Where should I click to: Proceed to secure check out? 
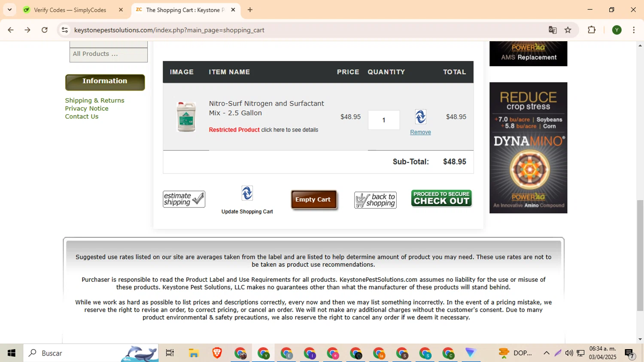click(x=441, y=198)
